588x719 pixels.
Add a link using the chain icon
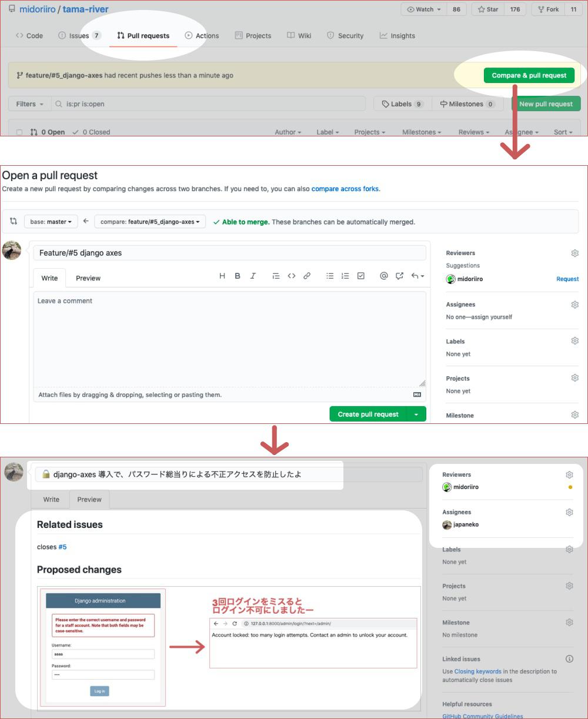(307, 276)
